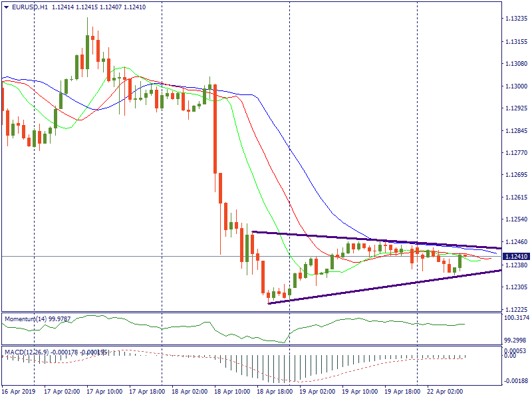Click the 100.3174 momentum scale value
The image size is (532, 399).
click(x=516, y=318)
